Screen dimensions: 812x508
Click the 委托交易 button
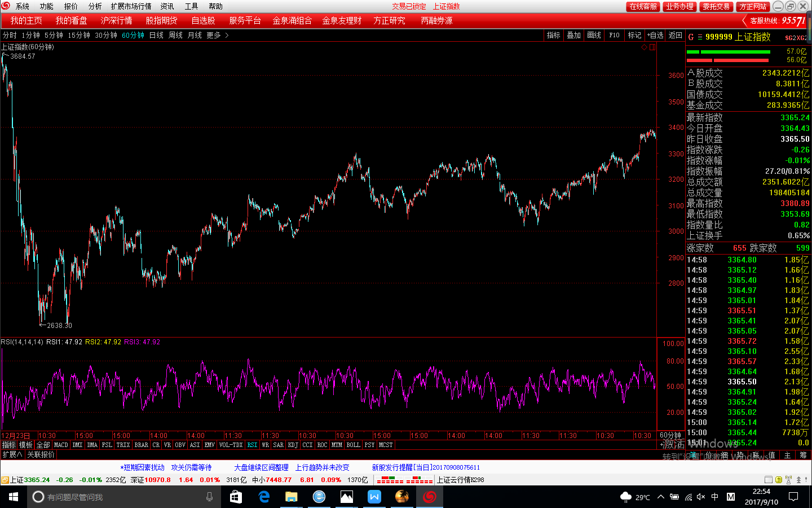click(x=716, y=7)
